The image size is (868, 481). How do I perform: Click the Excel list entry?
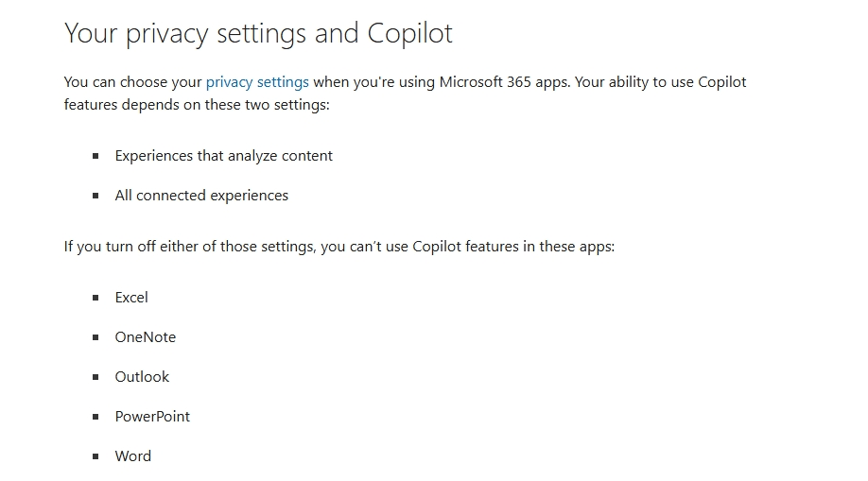point(131,298)
